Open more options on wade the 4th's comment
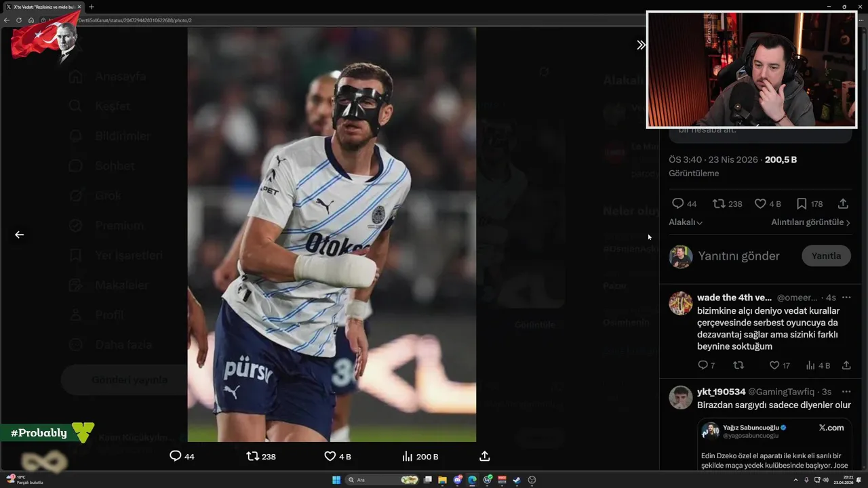The height and width of the screenshot is (488, 868). [846, 298]
